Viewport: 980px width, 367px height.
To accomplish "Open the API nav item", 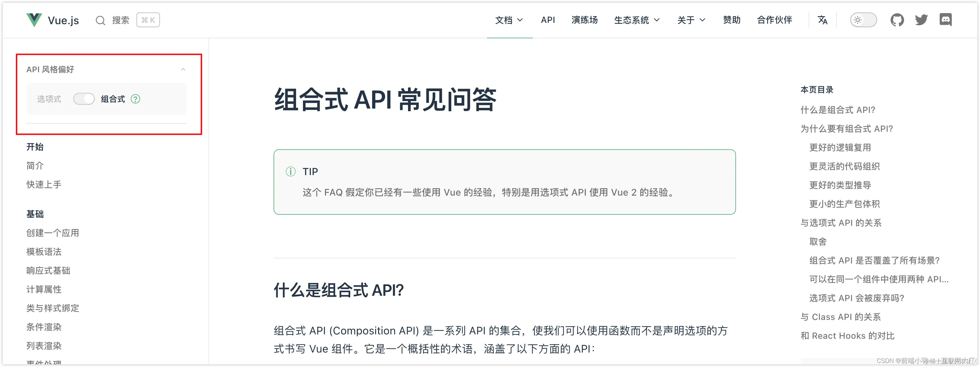I will click(548, 20).
